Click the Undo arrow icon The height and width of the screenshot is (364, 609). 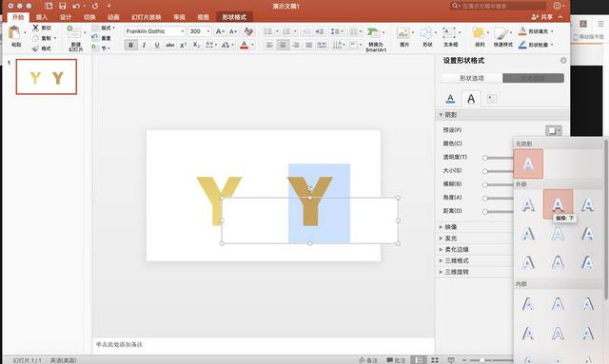click(76, 6)
